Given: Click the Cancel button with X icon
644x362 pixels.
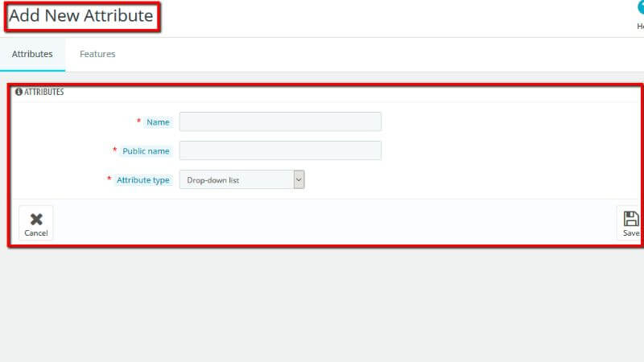Looking at the screenshot, I should coord(36,224).
